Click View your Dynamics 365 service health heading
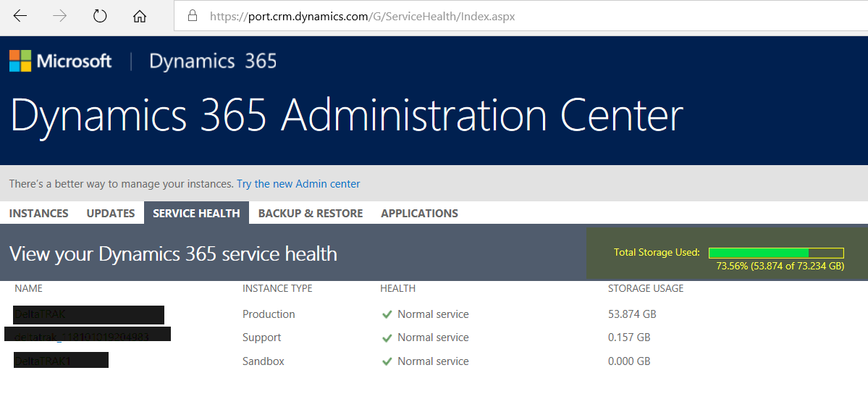 coord(173,253)
